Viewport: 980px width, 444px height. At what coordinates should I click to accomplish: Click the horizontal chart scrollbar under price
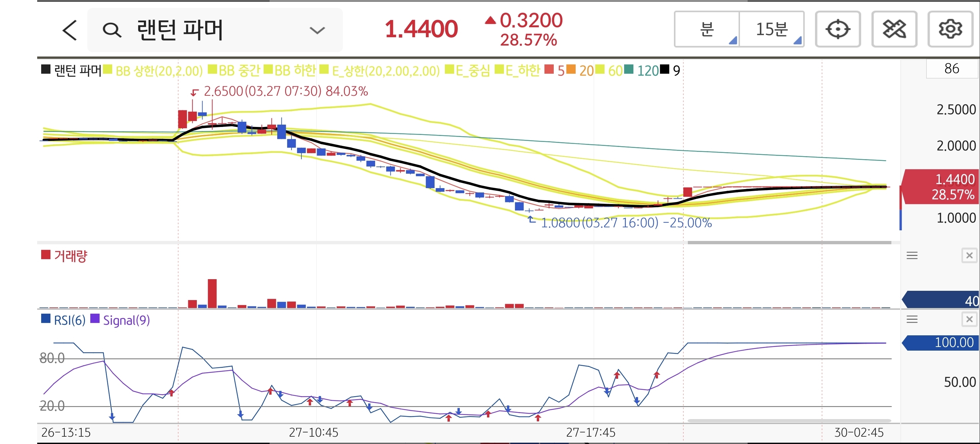789,243
